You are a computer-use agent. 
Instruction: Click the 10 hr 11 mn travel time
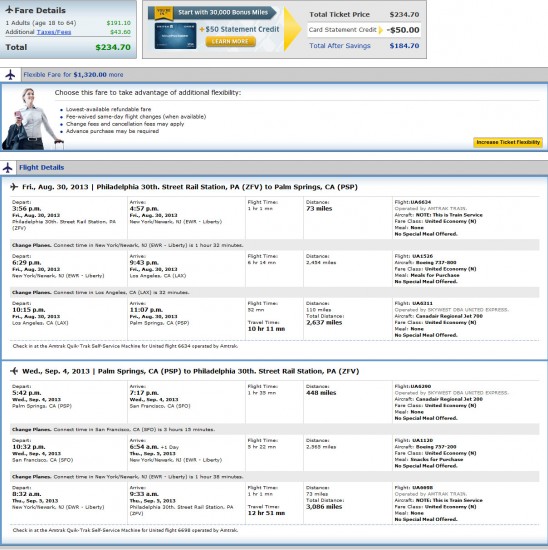266,329
